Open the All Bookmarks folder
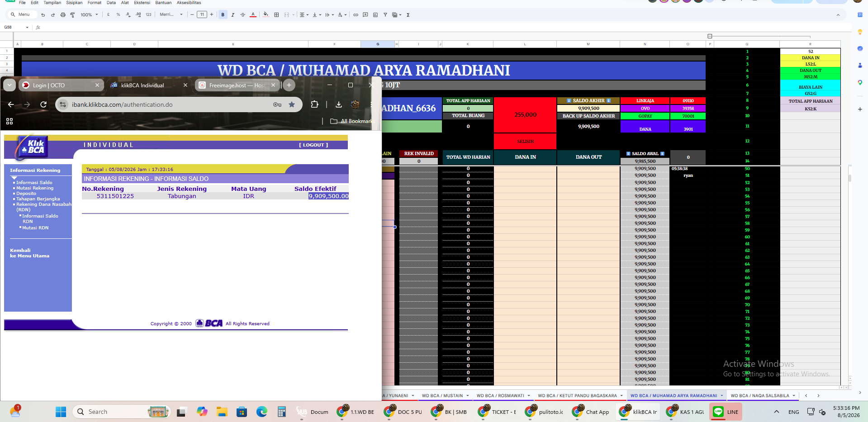868x422 pixels. tap(353, 121)
